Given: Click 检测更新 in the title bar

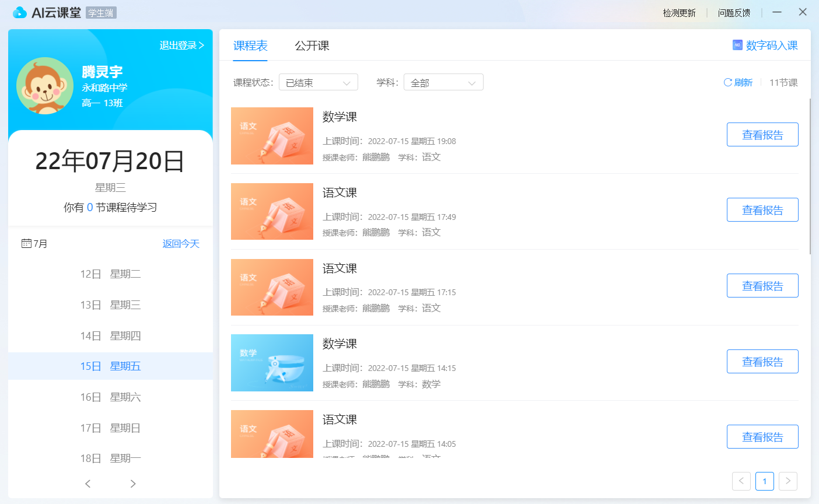Looking at the screenshot, I should point(679,13).
